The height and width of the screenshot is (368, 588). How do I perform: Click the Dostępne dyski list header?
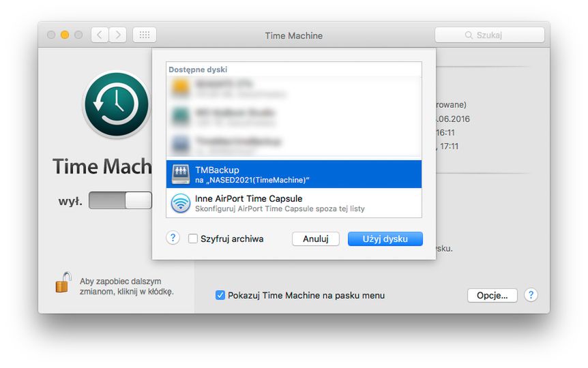[198, 70]
